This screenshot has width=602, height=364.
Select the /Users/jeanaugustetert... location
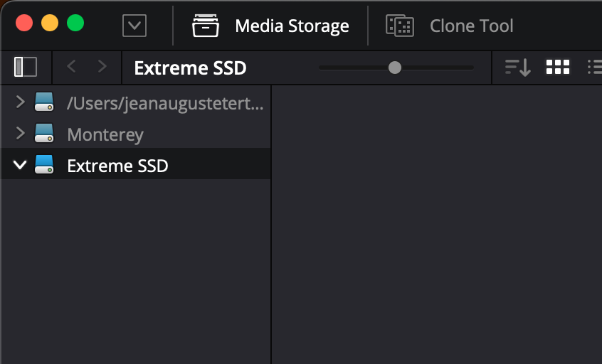pos(165,104)
